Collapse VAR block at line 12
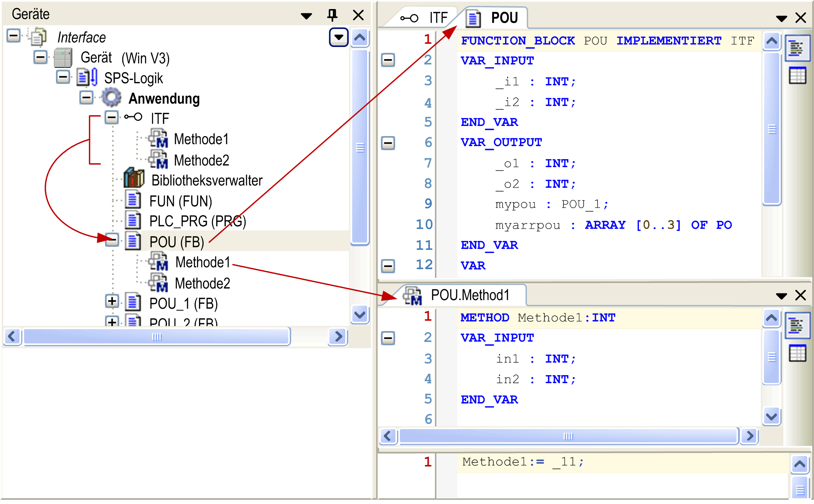 (x=388, y=266)
